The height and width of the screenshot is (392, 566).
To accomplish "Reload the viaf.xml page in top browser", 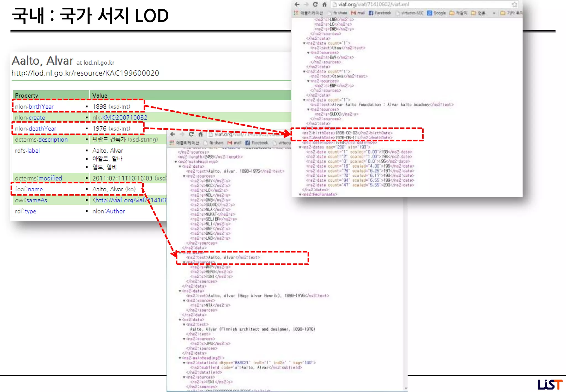I will coord(315,4).
